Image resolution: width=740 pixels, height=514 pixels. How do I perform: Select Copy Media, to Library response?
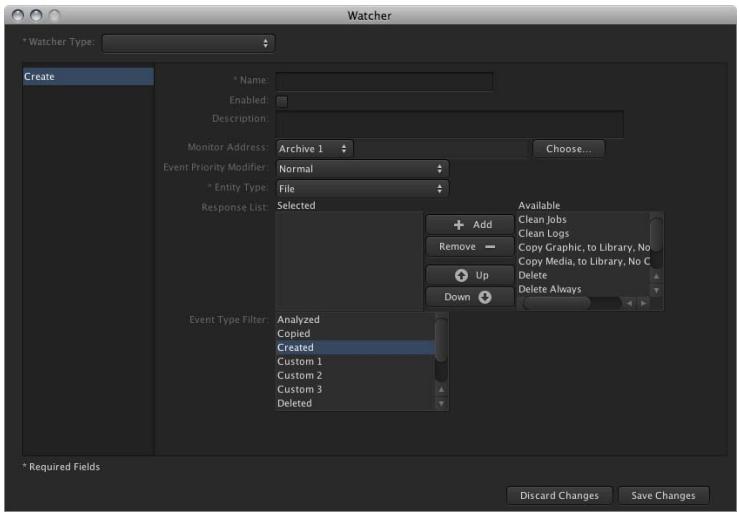tap(583, 261)
